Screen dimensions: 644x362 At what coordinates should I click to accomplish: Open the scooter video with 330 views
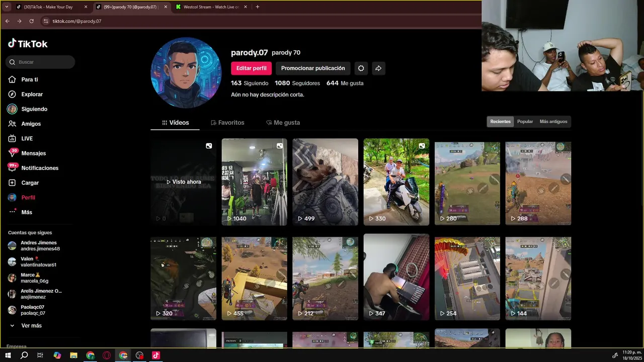pos(396,182)
